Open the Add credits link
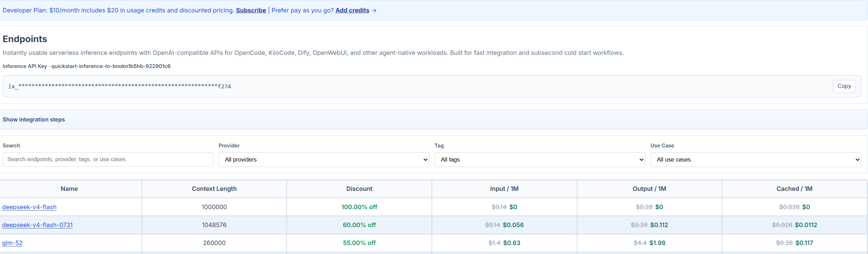 tap(352, 10)
